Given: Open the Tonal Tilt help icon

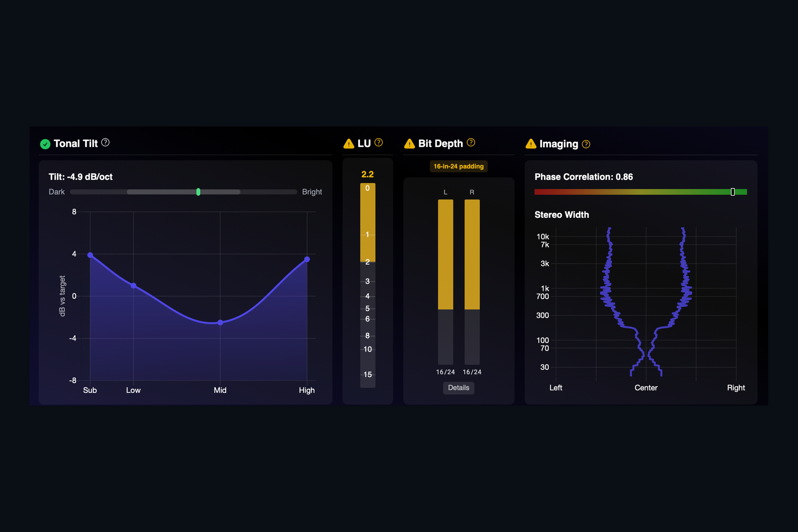Looking at the screenshot, I should pyautogui.click(x=105, y=142).
